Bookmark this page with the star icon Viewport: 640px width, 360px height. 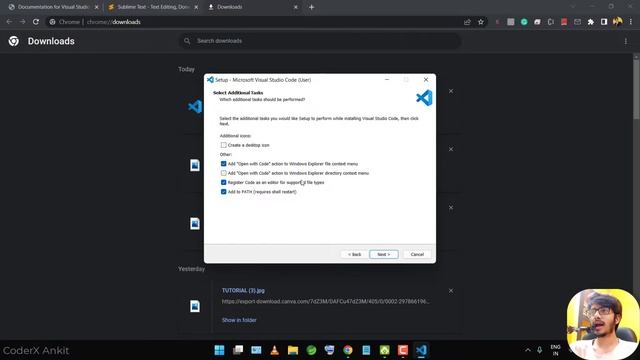tap(481, 22)
